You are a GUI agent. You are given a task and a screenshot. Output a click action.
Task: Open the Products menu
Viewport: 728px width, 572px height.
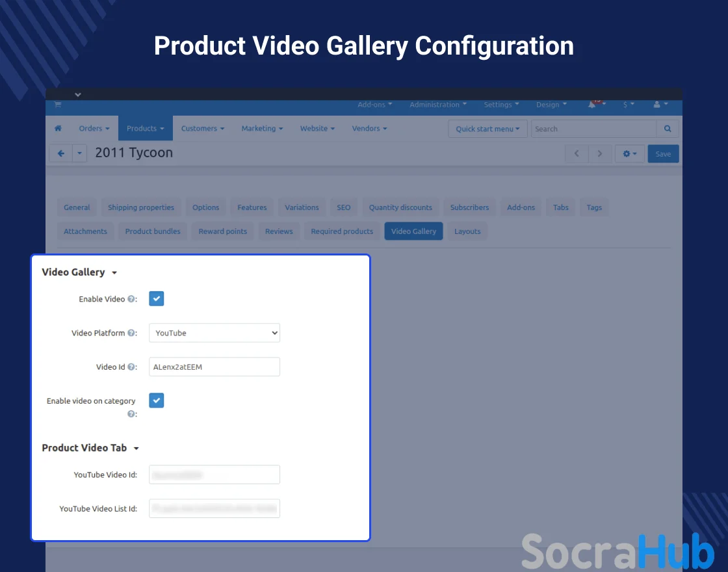[x=145, y=129]
